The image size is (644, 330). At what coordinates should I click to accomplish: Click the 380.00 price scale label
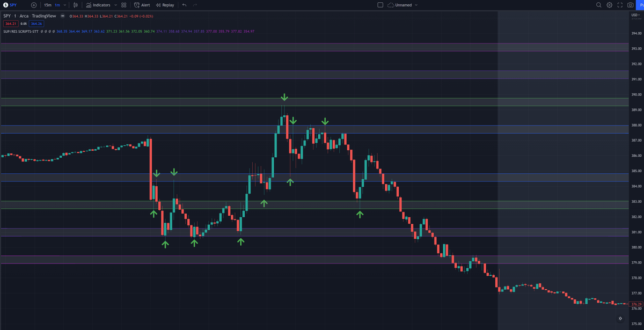tap(636, 247)
